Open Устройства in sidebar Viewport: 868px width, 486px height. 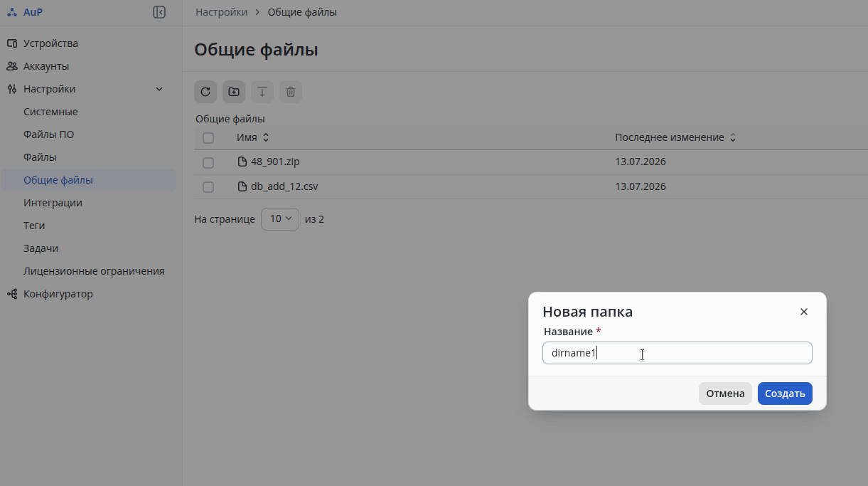tap(50, 43)
